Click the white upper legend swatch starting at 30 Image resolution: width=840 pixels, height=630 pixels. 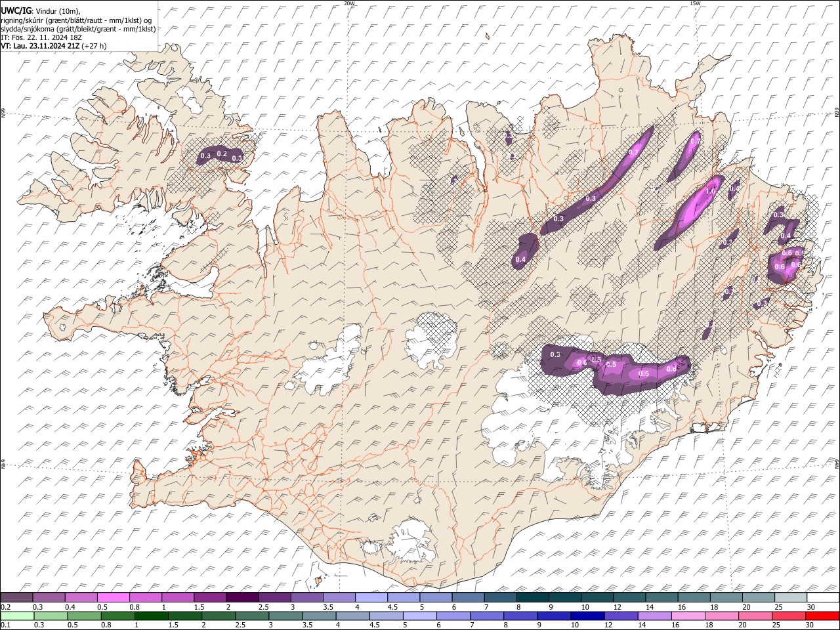coord(822,598)
